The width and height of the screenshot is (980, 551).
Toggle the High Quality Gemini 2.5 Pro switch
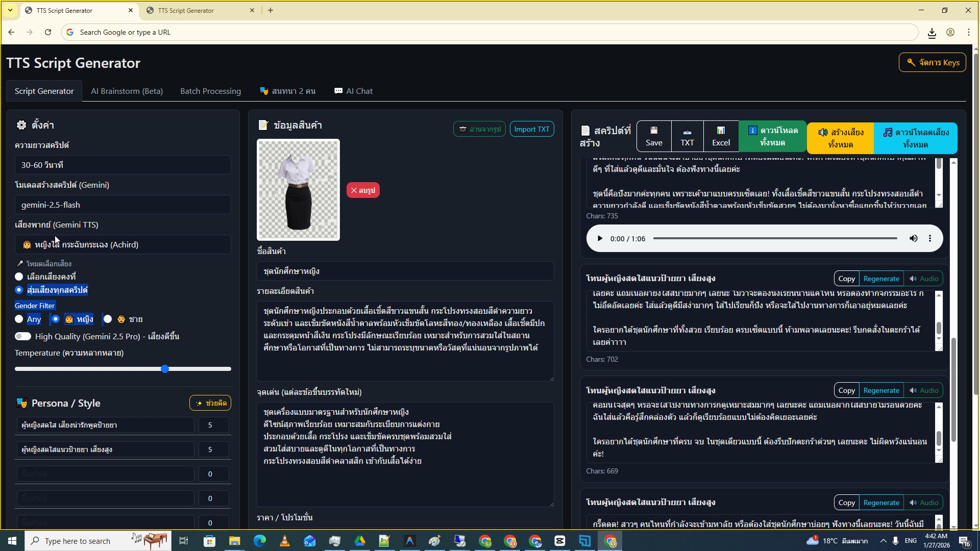click(x=23, y=336)
